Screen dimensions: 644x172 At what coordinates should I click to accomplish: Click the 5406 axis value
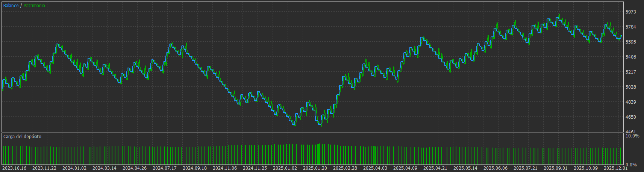tap(631, 57)
